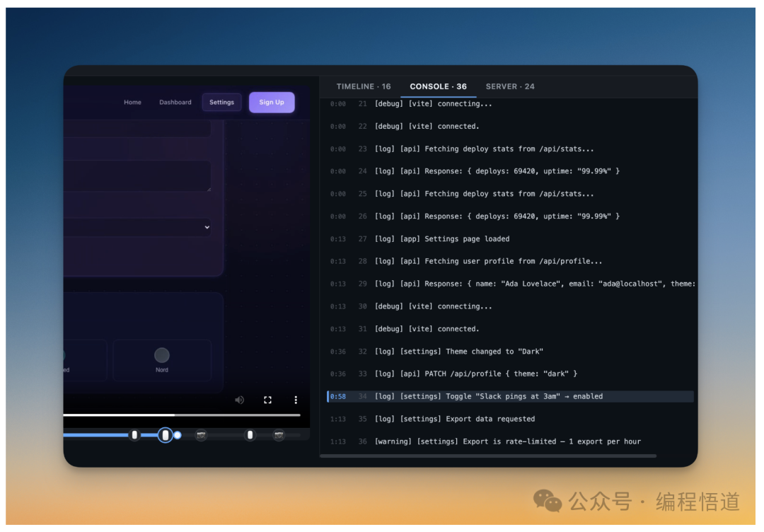
Task: Select 'Theme changed to "Dark"' log line
Action: 510,352
